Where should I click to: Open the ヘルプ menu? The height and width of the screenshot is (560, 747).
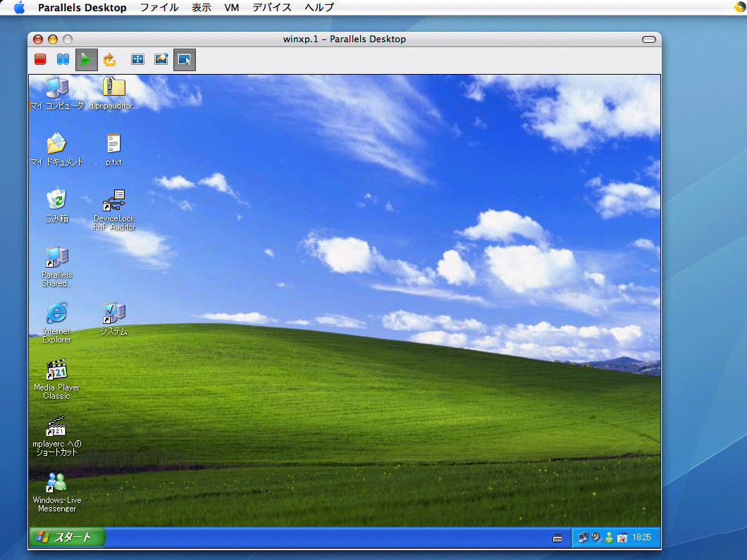tap(319, 8)
